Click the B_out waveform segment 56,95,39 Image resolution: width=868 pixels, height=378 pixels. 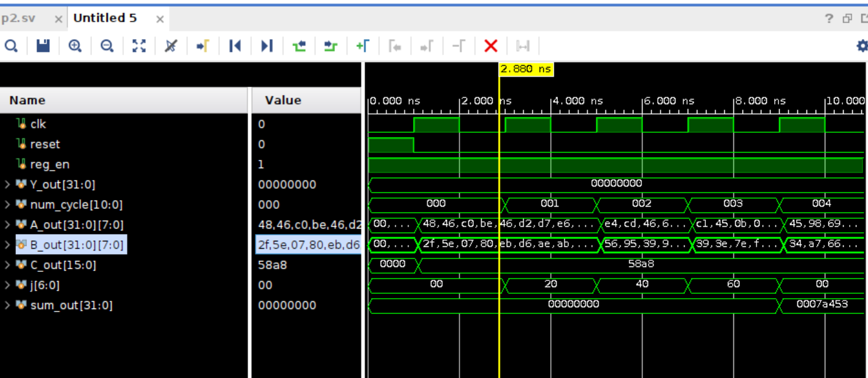click(x=643, y=243)
